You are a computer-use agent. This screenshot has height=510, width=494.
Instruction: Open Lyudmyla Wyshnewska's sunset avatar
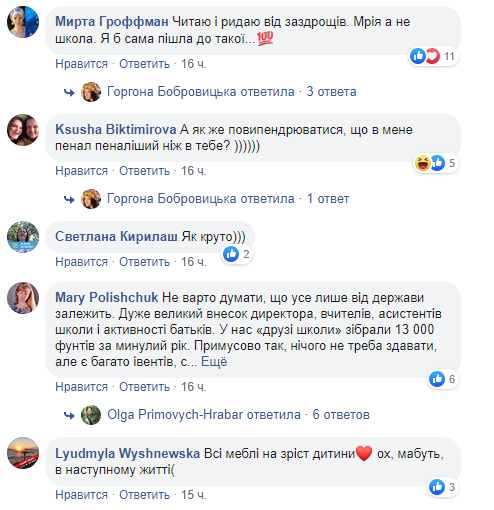23,453
